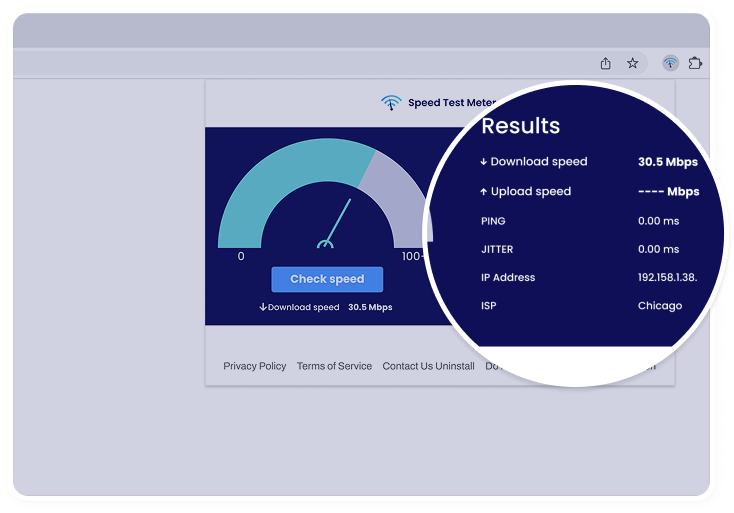Image resolution: width=734 pixels, height=513 pixels.
Task: Click the small download arrow below Check speed
Action: 263,308
